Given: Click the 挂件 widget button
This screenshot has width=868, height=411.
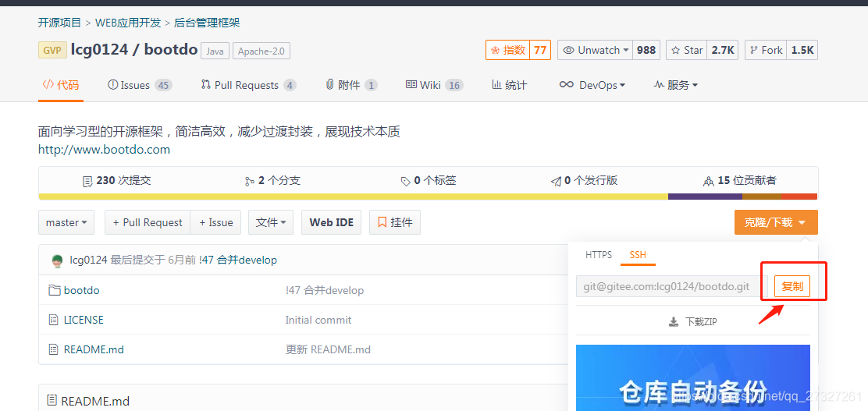Looking at the screenshot, I should [x=395, y=222].
